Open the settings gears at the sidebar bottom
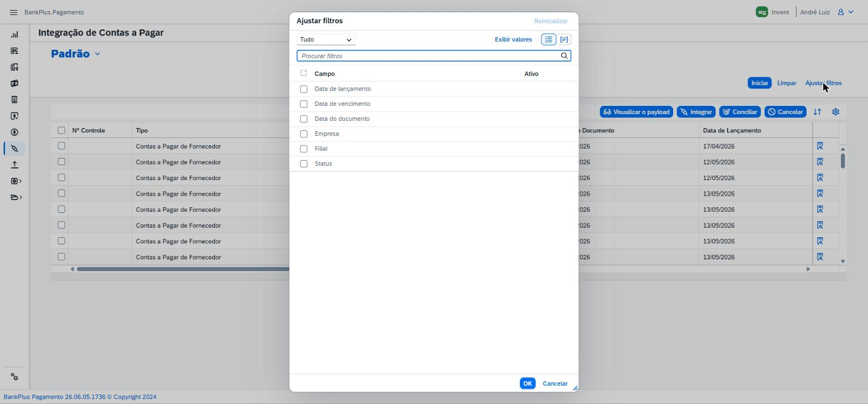The width and height of the screenshot is (868, 404). coord(14,377)
